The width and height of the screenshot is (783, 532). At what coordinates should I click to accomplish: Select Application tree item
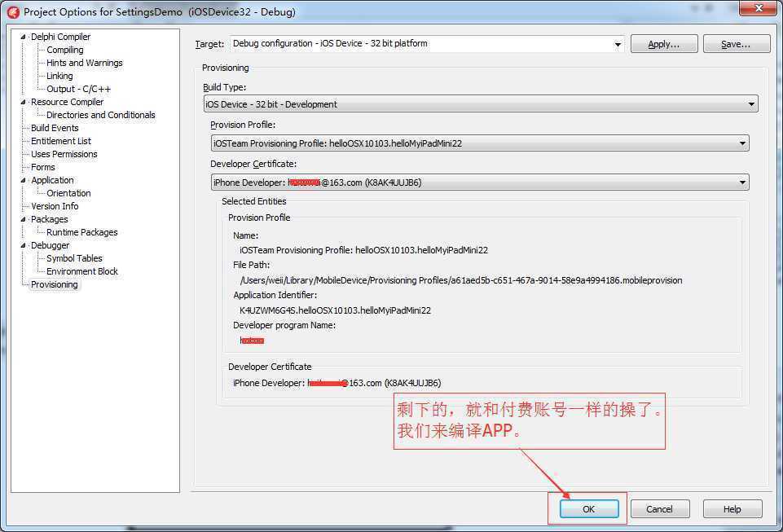52,180
